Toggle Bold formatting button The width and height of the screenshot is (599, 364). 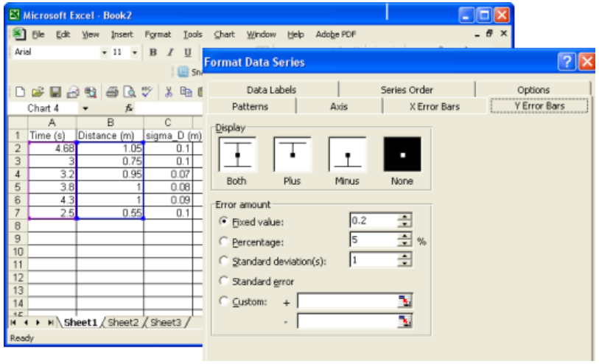(153, 52)
